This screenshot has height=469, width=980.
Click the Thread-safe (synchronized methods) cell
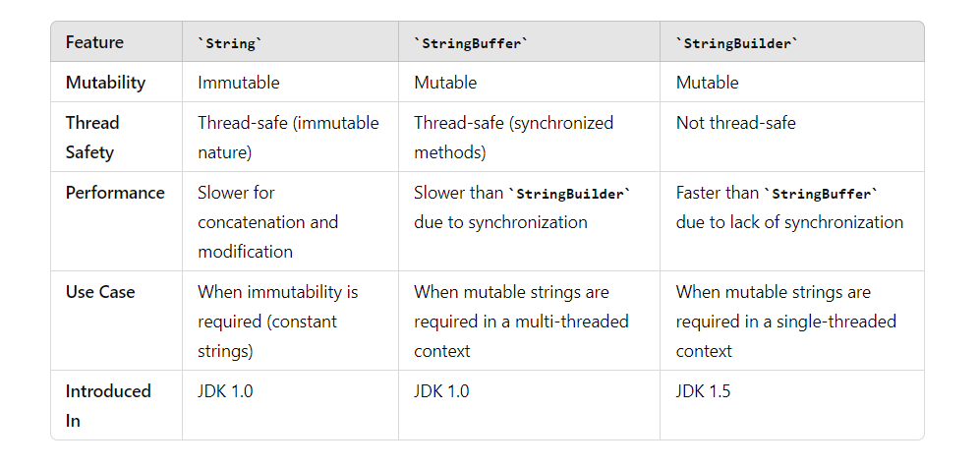[513, 137]
